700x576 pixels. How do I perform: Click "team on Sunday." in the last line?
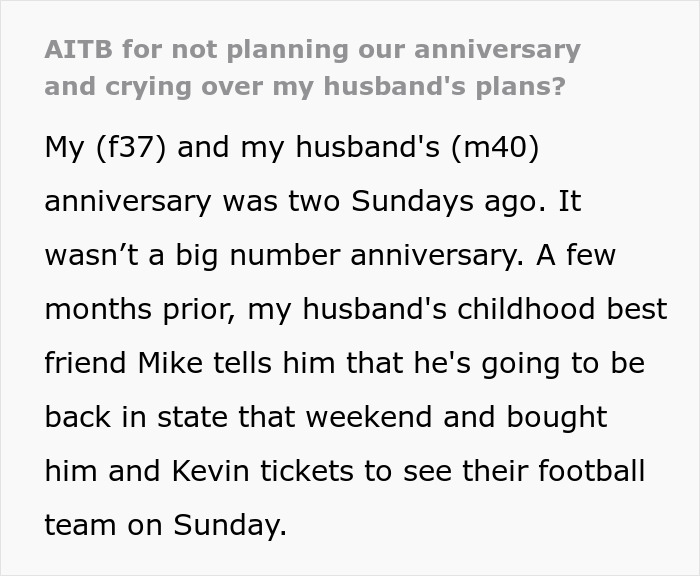pos(165,525)
